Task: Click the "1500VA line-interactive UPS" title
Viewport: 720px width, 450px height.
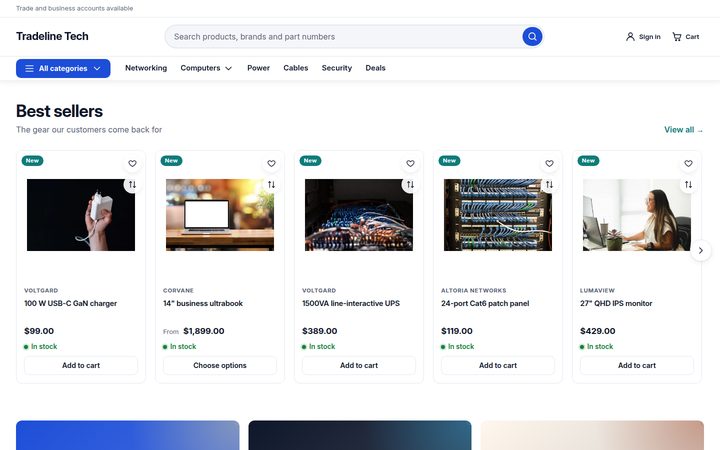Action: pos(351,304)
